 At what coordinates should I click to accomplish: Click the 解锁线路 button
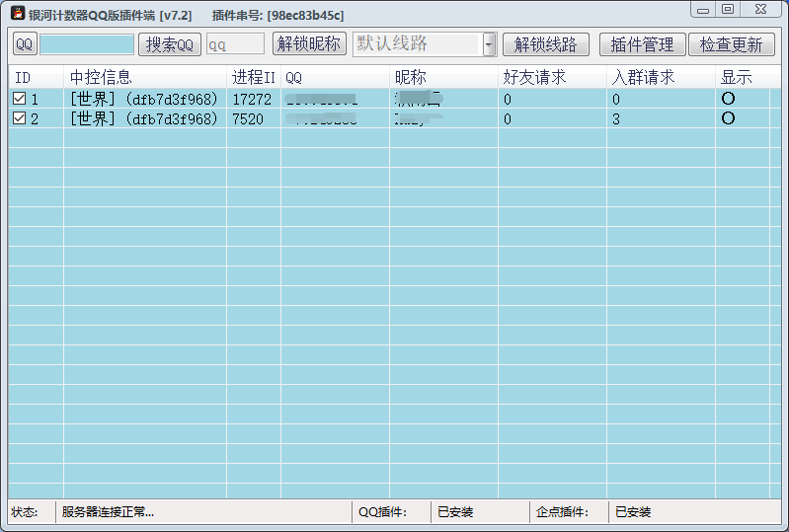tap(545, 44)
